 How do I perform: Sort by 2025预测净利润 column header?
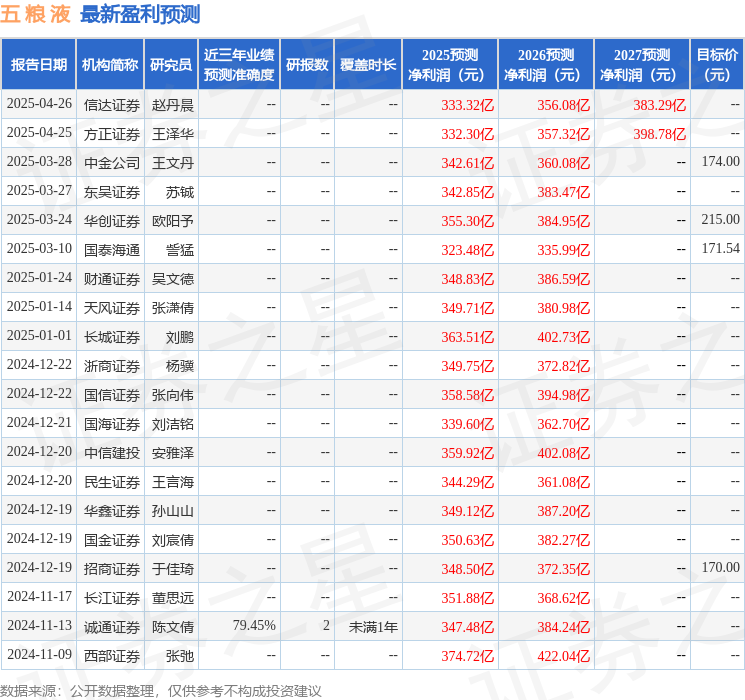click(x=449, y=65)
